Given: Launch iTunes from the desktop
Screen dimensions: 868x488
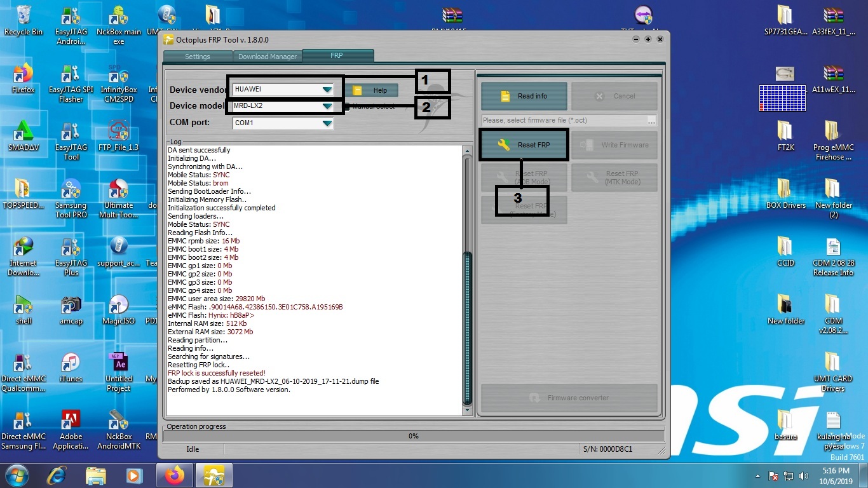Looking at the screenshot, I should (71, 367).
